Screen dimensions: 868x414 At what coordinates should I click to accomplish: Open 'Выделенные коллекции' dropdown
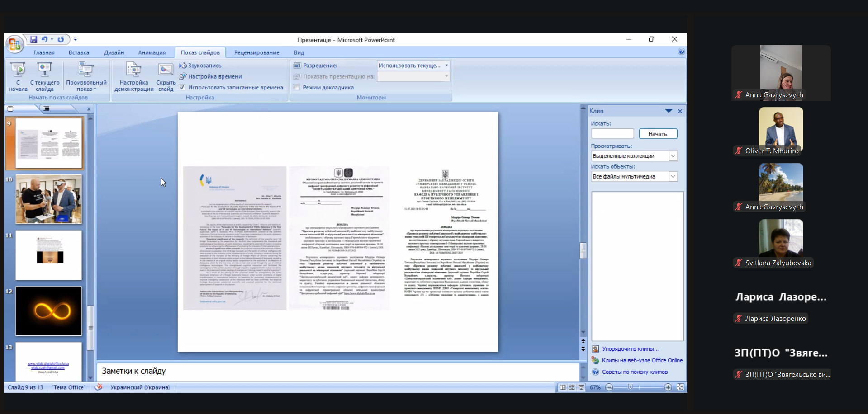673,156
